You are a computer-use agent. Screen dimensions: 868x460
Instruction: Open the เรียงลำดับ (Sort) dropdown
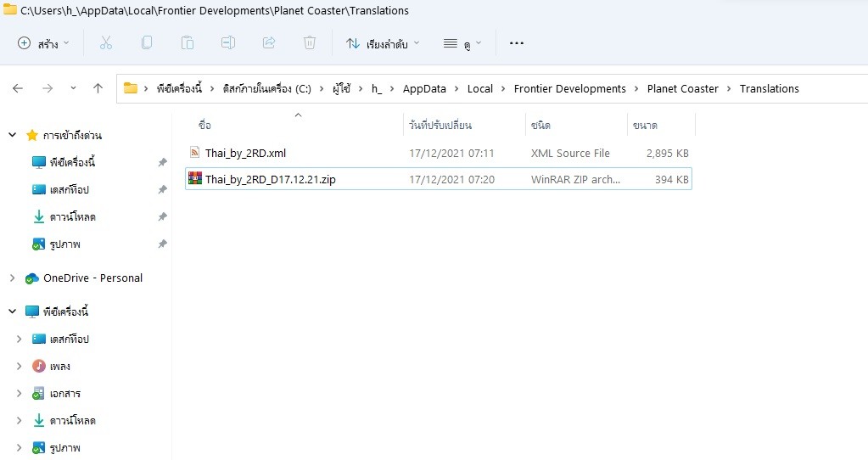pos(383,43)
